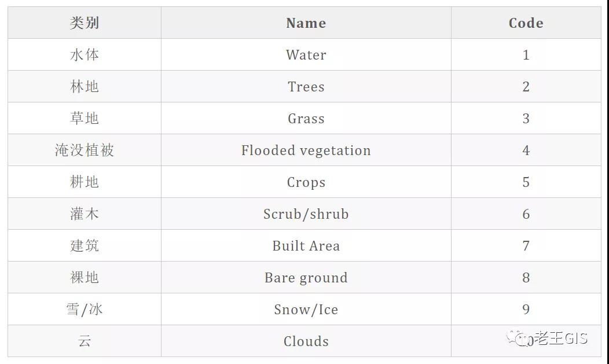Click the WeChat logo in the watermark
609x364 pixels.
coord(518,337)
